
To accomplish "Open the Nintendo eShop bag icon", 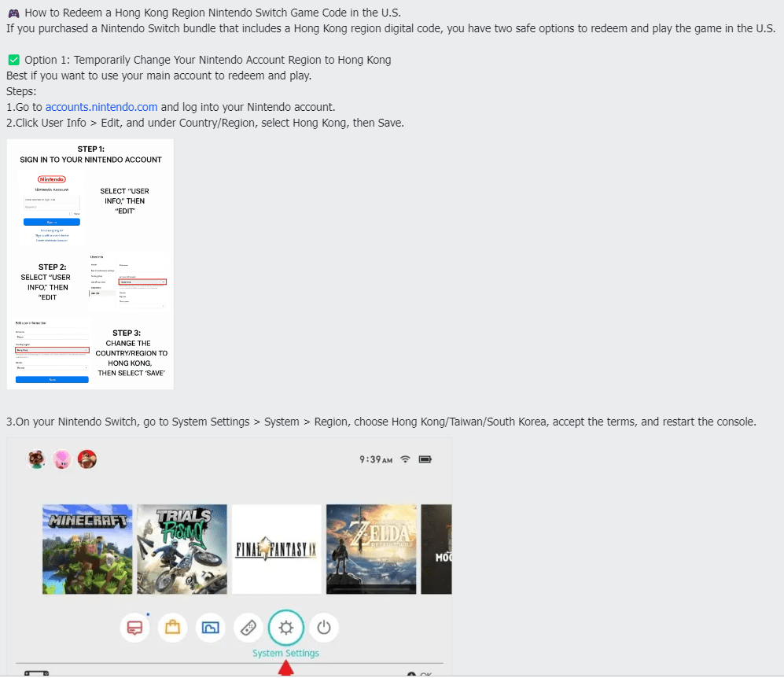I will 172,627.
